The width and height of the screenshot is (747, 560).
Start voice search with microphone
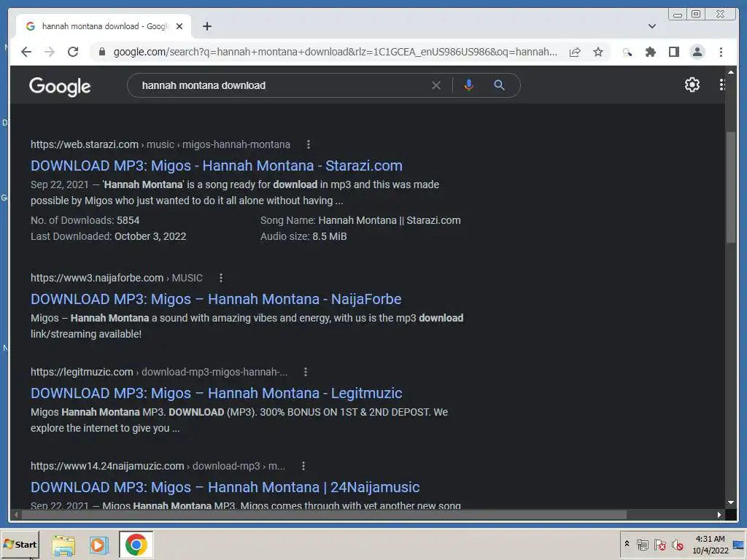pos(469,85)
